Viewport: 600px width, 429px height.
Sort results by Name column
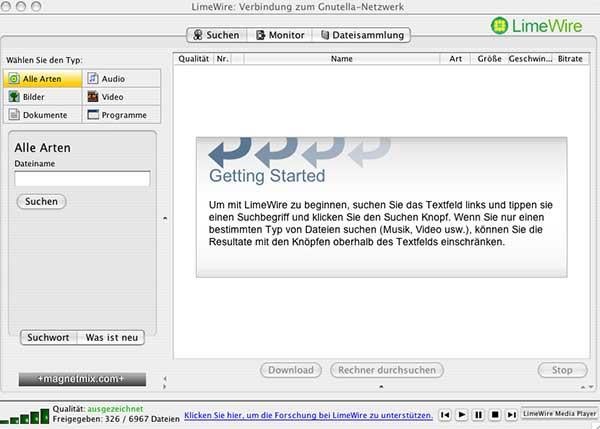pos(342,59)
